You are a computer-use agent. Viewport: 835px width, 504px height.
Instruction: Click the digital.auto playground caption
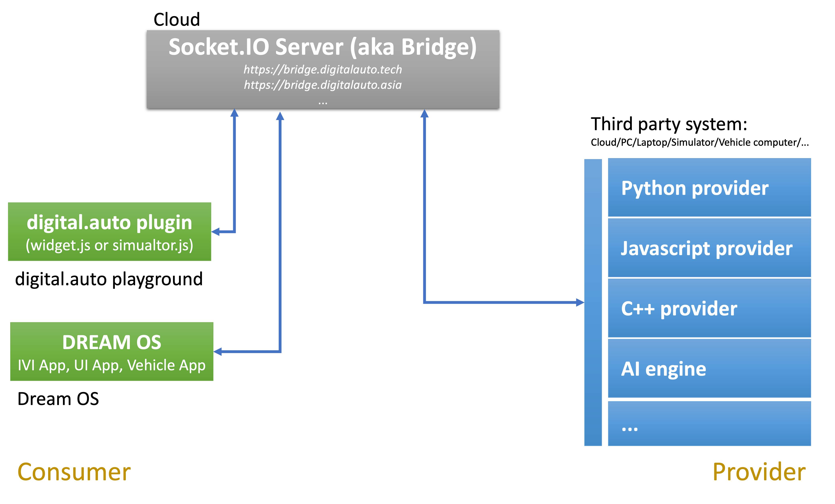pos(109,279)
